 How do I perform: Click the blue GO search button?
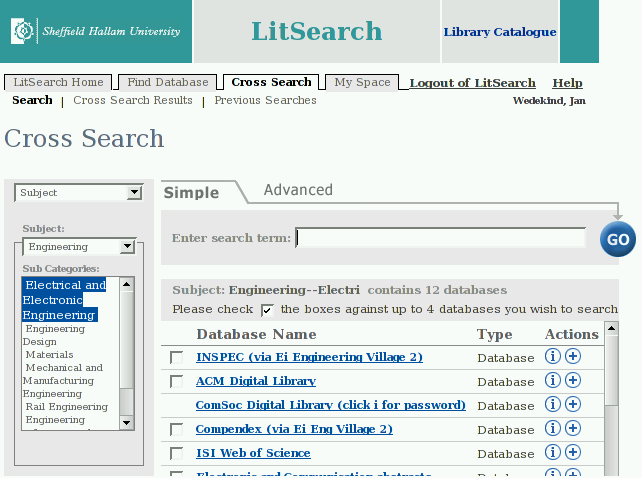coord(618,239)
